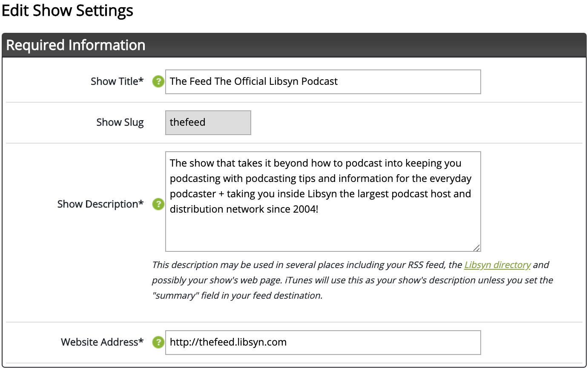Grab the Show Description textarea resize handle

[x=476, y=248]
